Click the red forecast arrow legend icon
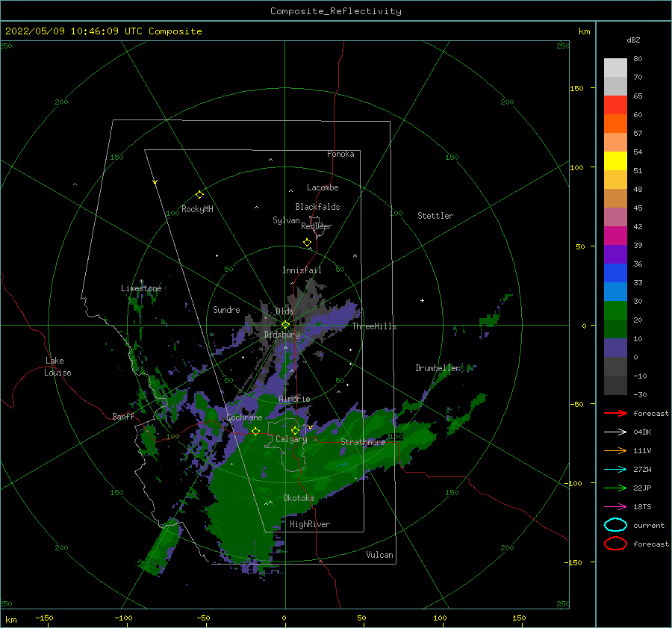Screen dimensions: 672x628 (615, 413)
